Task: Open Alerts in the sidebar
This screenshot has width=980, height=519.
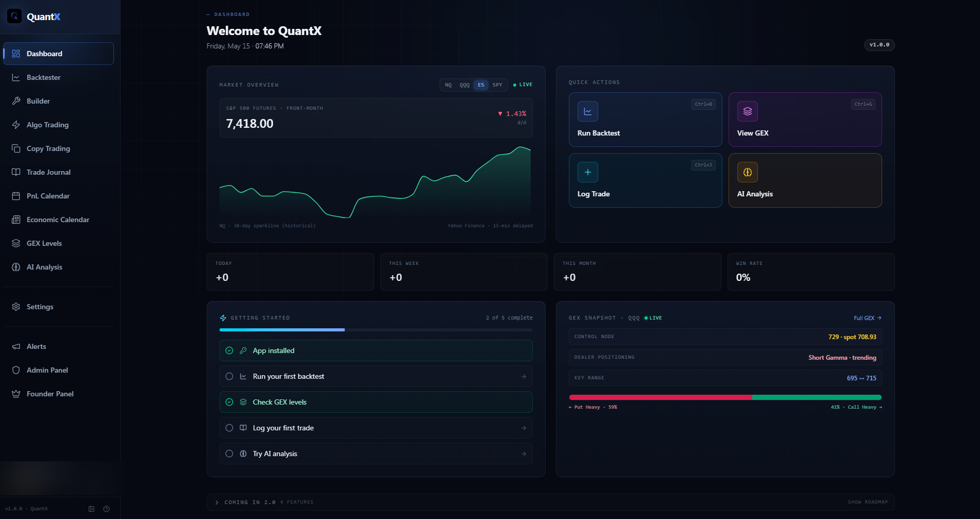Action: [x=58, y=346]
